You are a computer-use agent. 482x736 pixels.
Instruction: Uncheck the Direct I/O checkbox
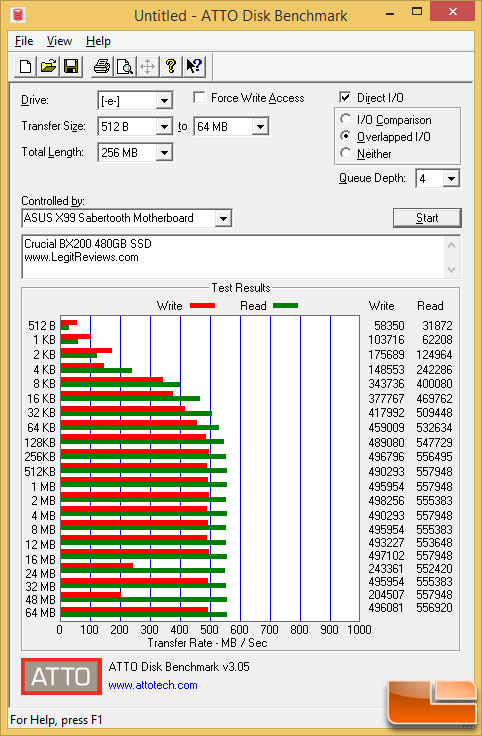click(345, 98)
